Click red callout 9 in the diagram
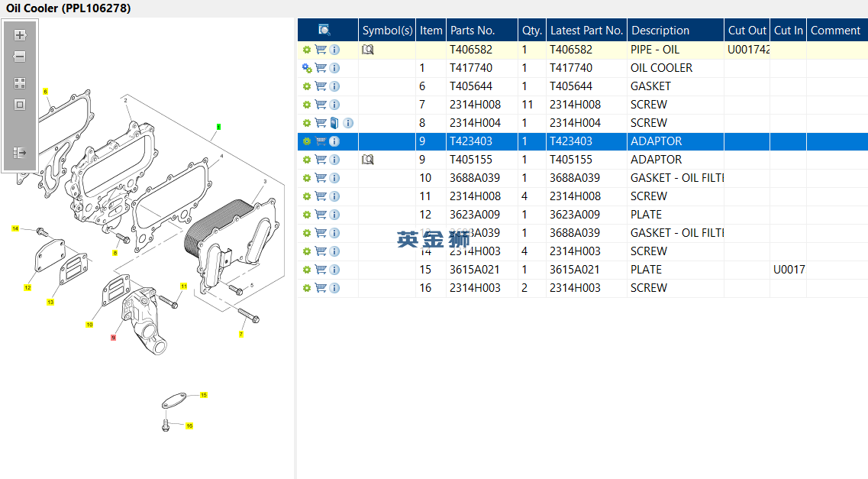Image resolution: width=868 pixels, height=479 pixels. pos(113,337)
